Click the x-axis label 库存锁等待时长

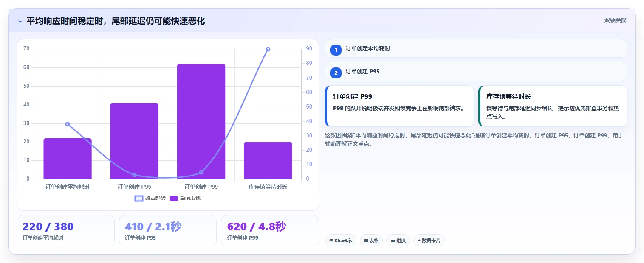[268, 187]
